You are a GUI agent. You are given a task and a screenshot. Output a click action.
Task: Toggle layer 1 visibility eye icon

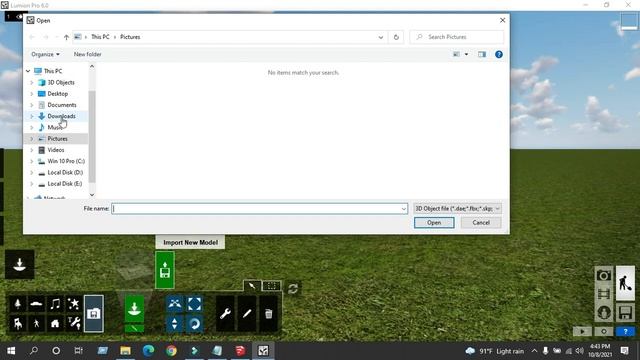(20, 17)
